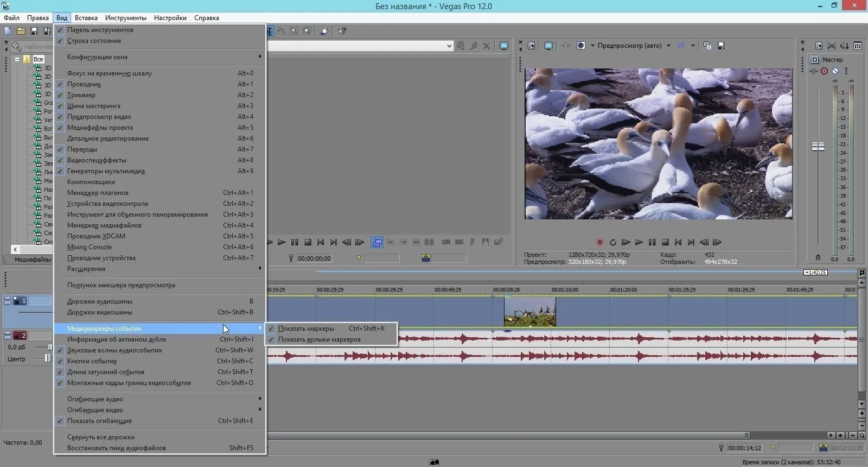Click the Open project folder icon
Viewport: 868px width, 467px height.
[21, 31]
